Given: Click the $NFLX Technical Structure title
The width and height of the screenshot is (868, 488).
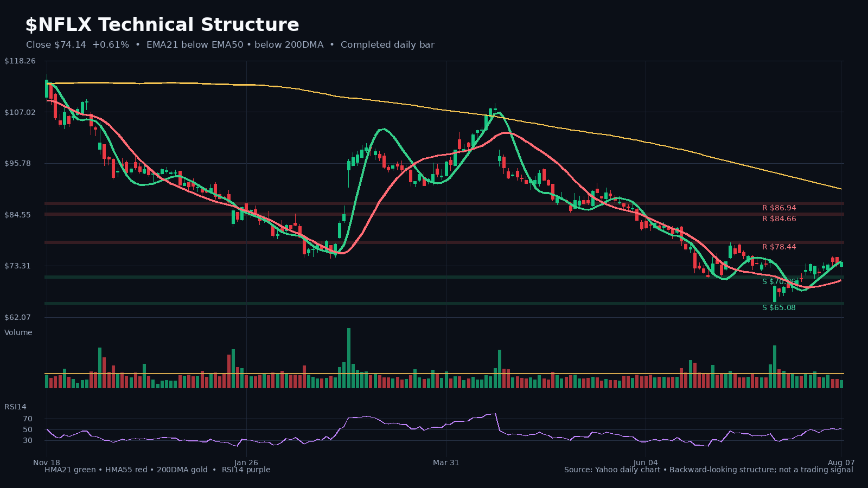Looking at the screenshot, I should (x=162, y=25).
